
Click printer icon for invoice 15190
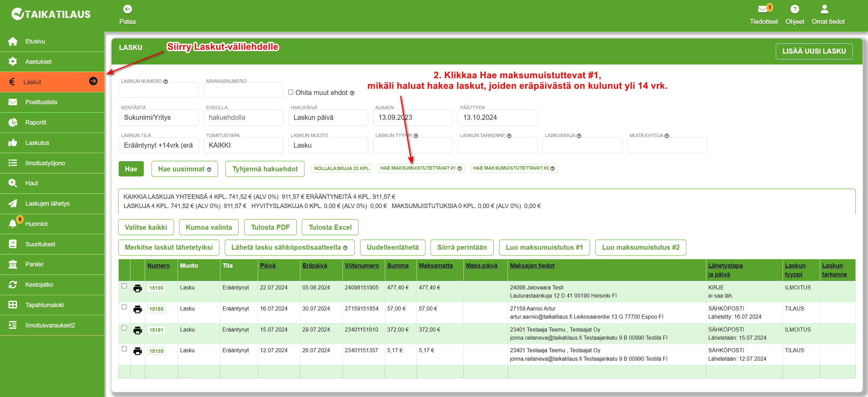(x=138, y=288)
